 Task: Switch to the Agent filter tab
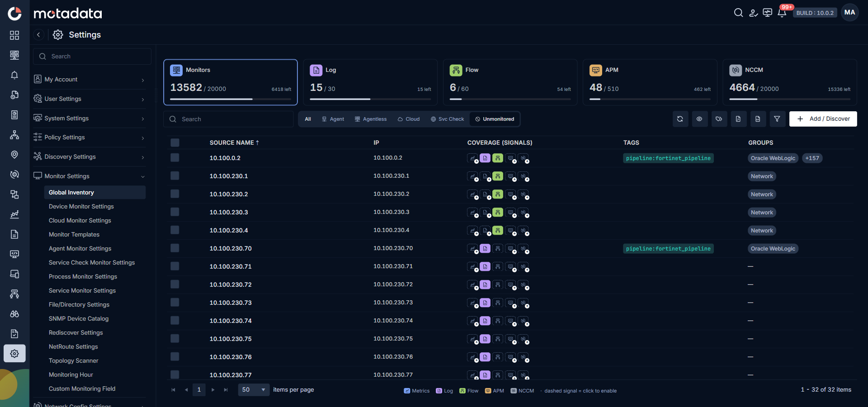(x=333, y=119)
